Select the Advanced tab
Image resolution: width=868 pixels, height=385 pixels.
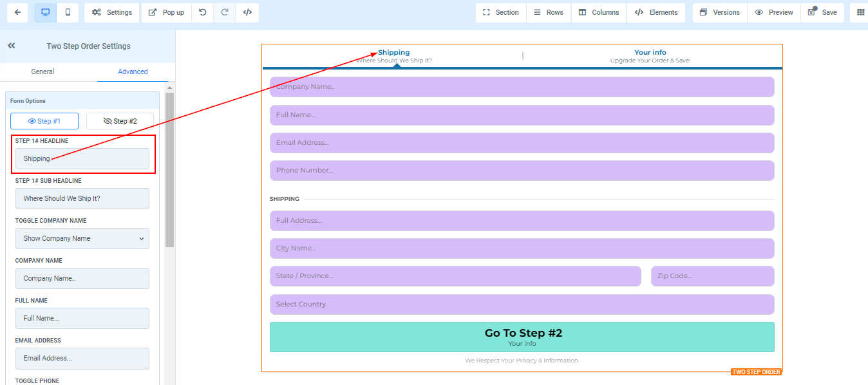point(133,71)
